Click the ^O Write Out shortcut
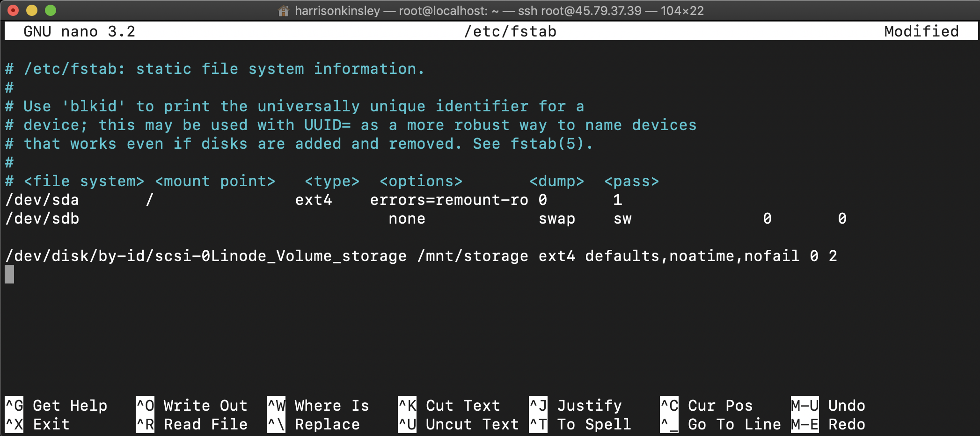Viewport: 980px width, 436px height. coord(191,405)
